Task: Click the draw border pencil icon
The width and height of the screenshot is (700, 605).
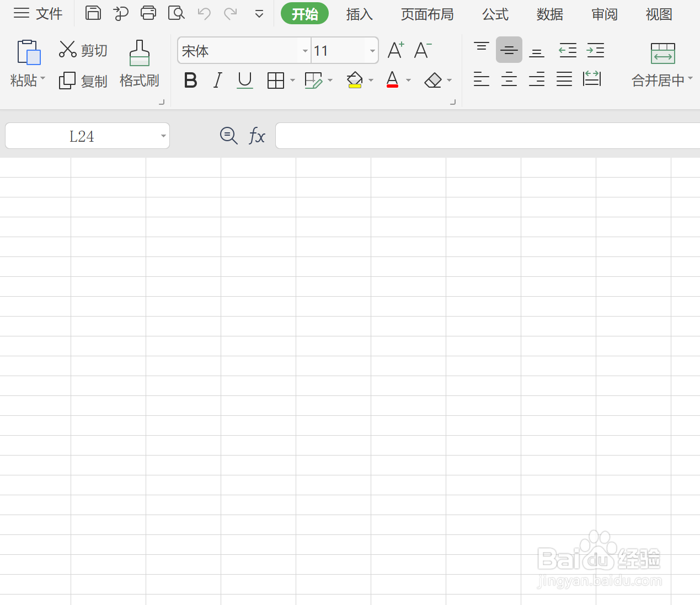Action: [313, 81]
